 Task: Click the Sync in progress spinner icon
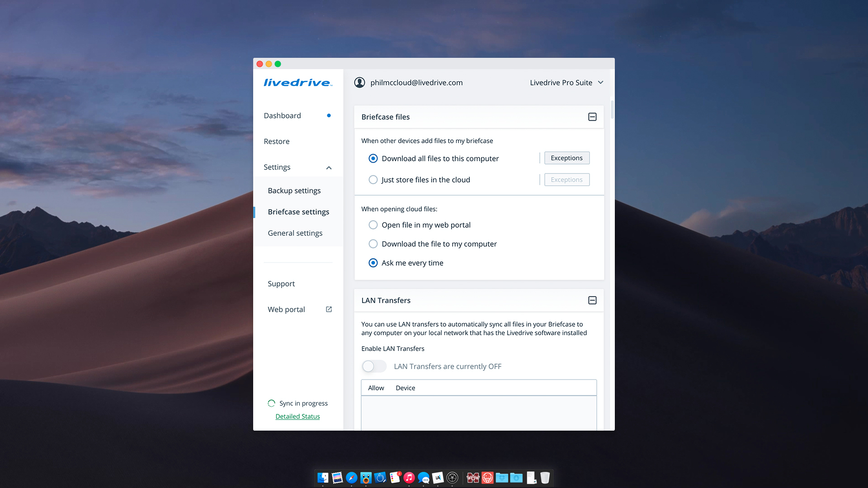(271, 403)
